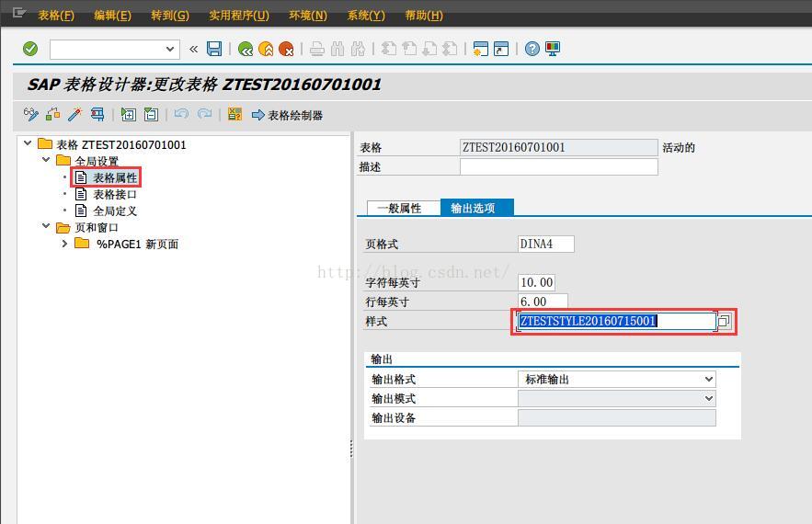The image size is (812, 524).
Task: Open the 输出模式 dropdown
Action: (709, 398)
